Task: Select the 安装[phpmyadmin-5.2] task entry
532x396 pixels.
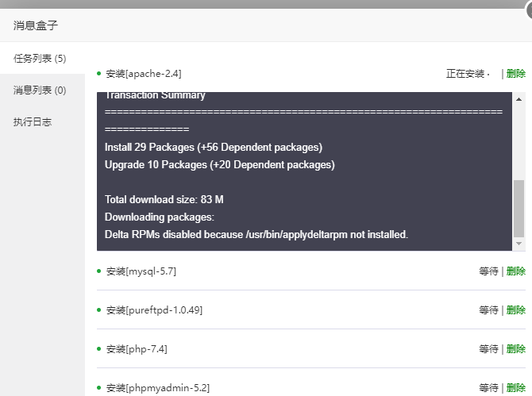Action: pos(157,388)
